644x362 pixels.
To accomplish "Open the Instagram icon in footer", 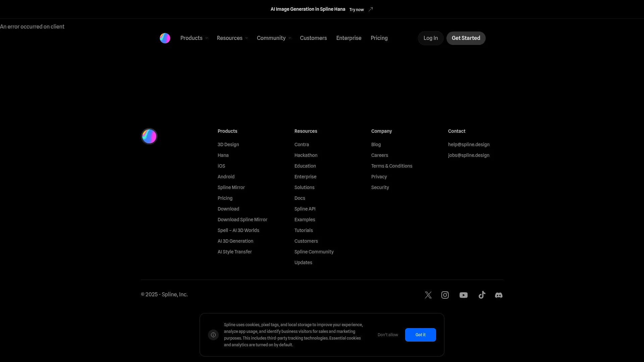I will pyautogui.click(x=445, y=295).
